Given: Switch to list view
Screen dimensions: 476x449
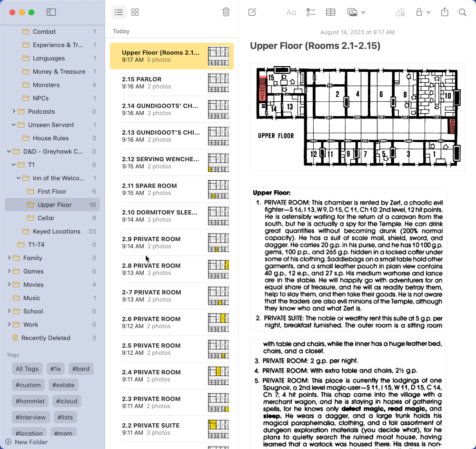Looking at the screenshot, I should 119,12.
